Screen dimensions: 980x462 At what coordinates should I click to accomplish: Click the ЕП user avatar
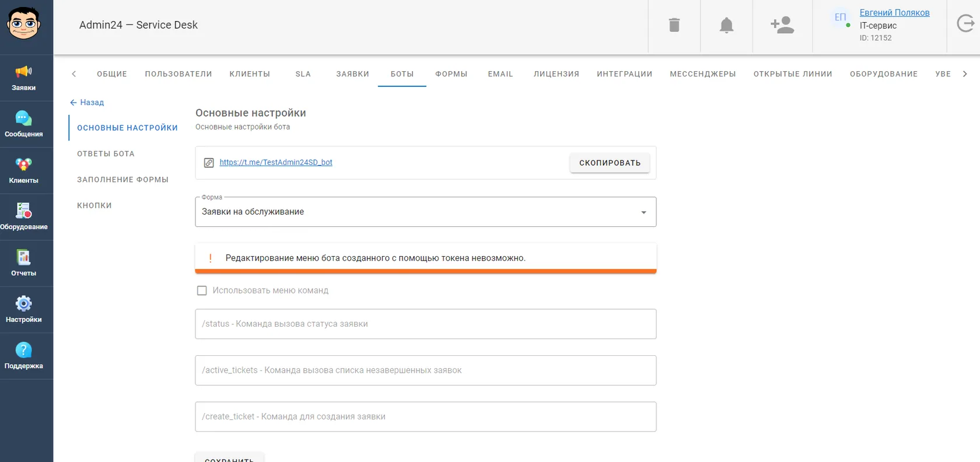coord(840,17)
